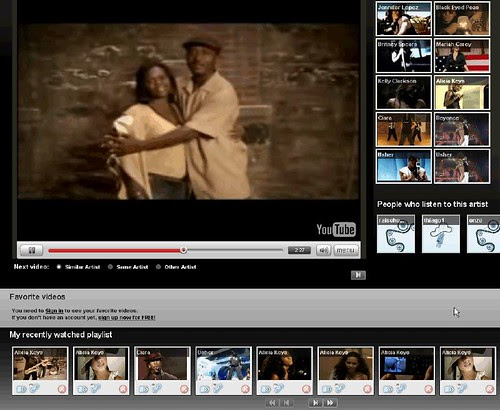This screenshot has height=410, width=500.
Task: Remove the Ciara video from recent playlist
Action: pyautogui.click(x=184, y=389)
